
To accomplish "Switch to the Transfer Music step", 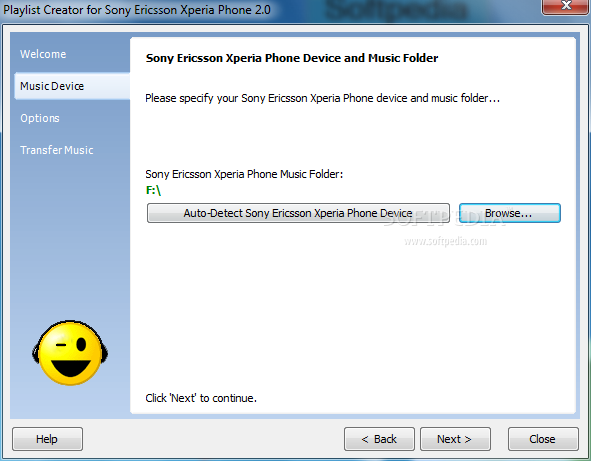I will [57, 150].
